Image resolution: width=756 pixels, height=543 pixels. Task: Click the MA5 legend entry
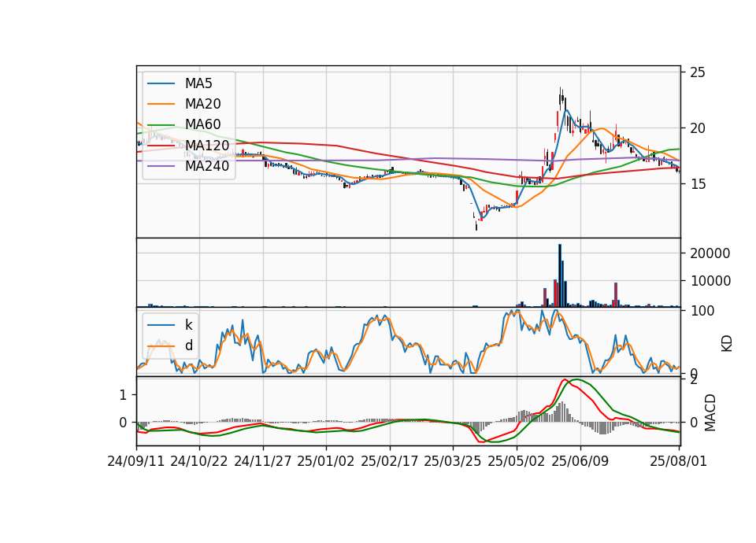pyautogui.click(x=180, y=83)
